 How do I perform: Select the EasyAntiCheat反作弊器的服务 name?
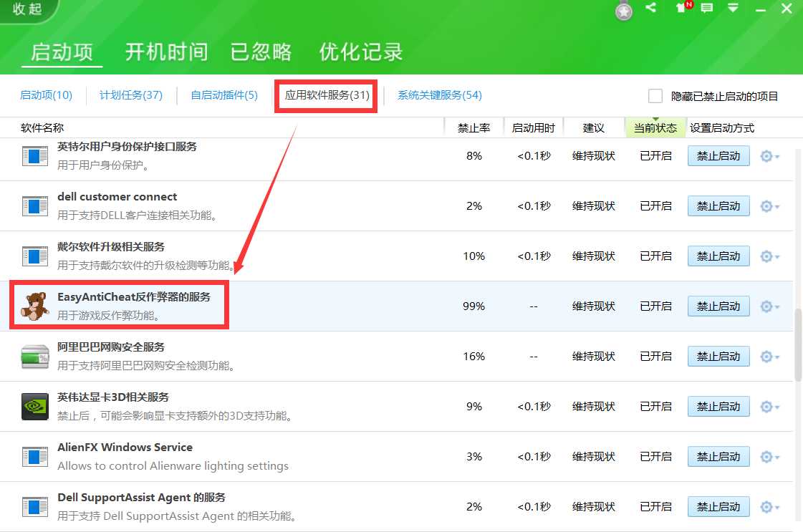pyautogui.click(x=134, y=297)
